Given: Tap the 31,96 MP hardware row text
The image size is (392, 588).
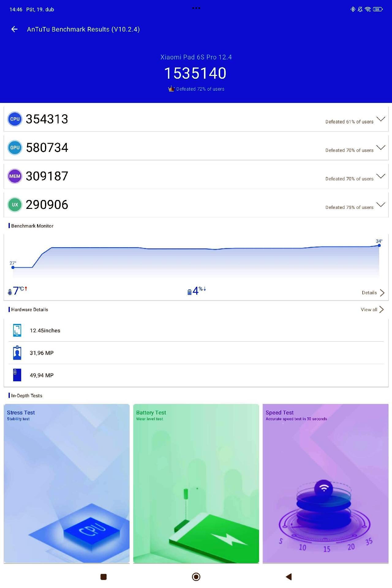Looking at the screenshot, I should click(42, 353).
